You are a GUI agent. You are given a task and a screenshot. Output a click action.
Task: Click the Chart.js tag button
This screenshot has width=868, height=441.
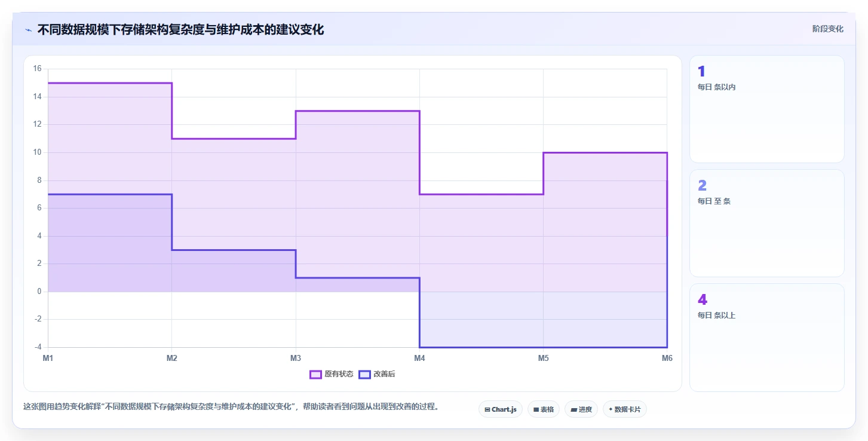tap(501, 409)
